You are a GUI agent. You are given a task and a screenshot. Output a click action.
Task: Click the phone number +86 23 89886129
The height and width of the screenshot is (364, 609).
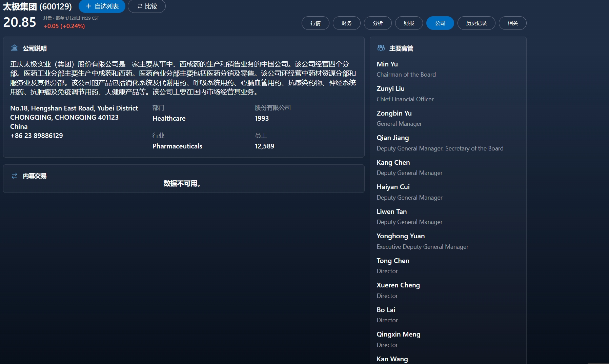click(x=37, y=136)
